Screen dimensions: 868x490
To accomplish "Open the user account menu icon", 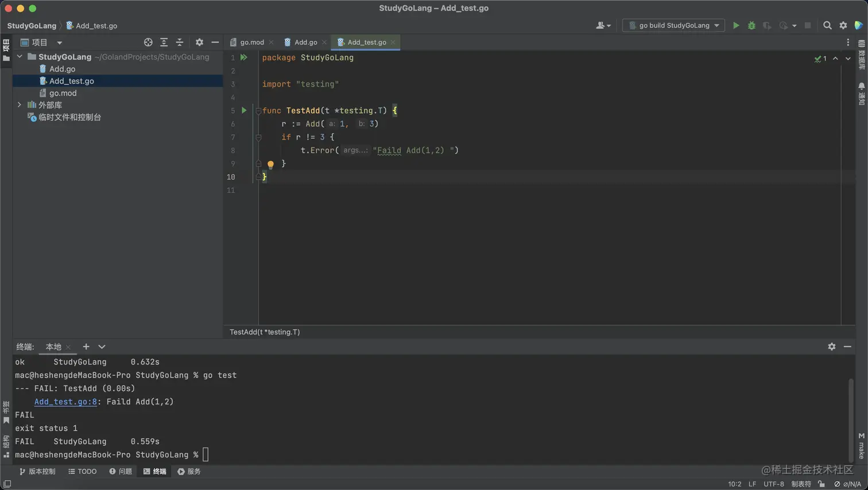I will coord(603,25).
